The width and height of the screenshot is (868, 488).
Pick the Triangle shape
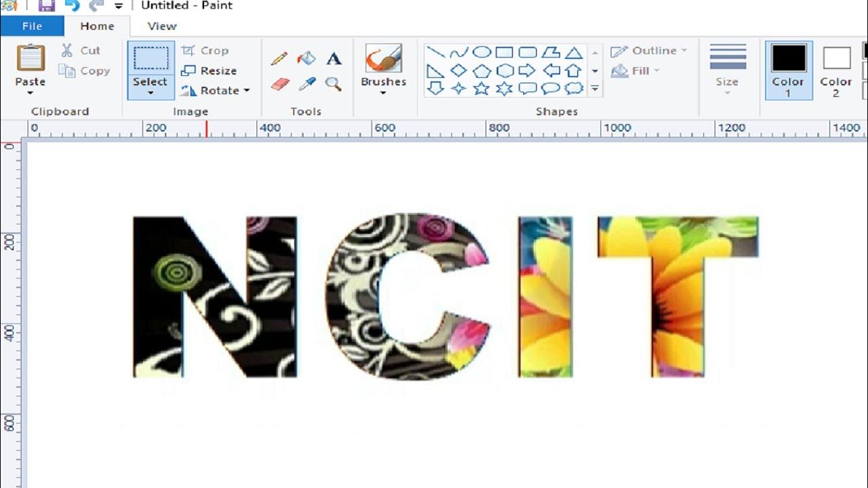[574, 53]
